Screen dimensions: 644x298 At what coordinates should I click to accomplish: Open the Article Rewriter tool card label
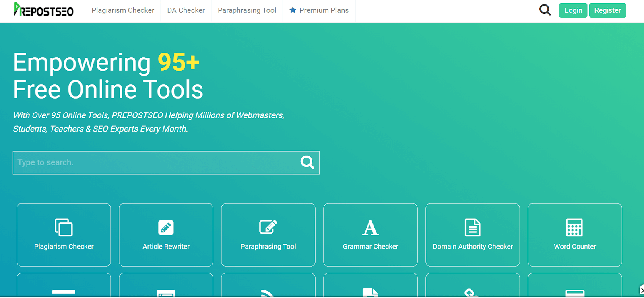coord(166,247)
